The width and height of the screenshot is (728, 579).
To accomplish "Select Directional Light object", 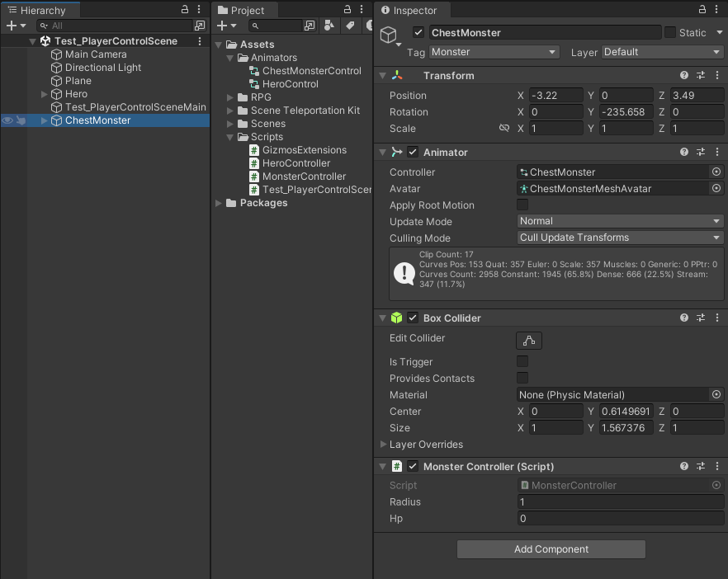I will (x=103, y=68).
